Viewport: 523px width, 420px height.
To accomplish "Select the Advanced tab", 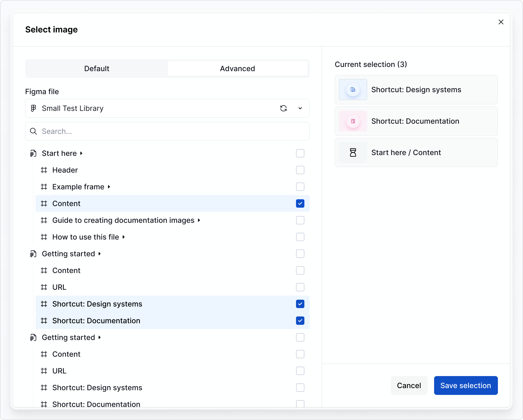I will click(237, 69).
